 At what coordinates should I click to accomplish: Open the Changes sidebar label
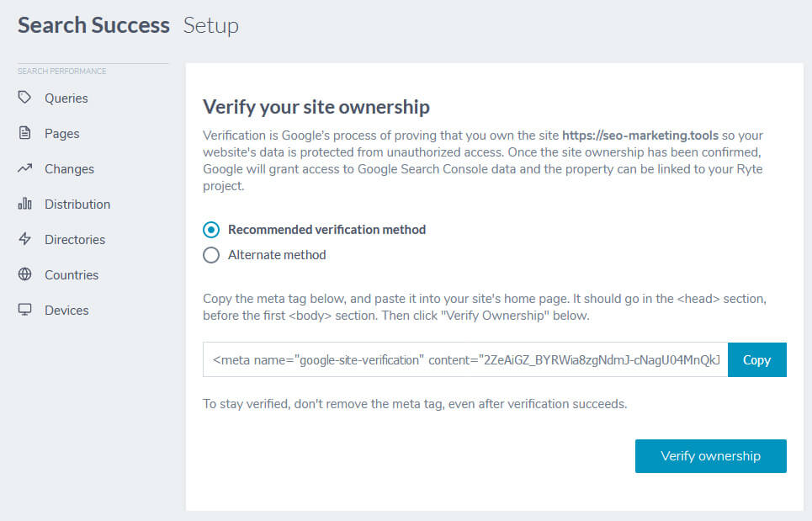(70, 169)
